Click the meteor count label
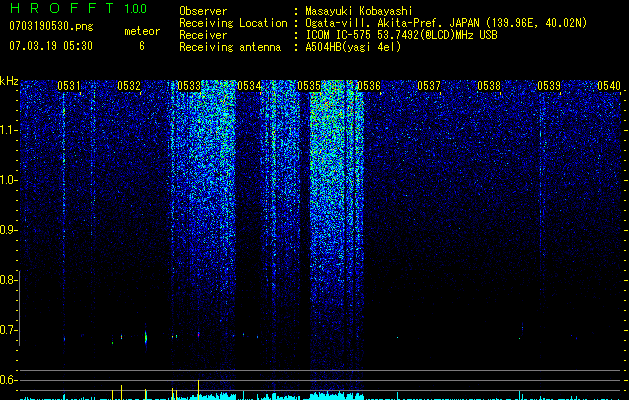This screenshot has width=629, height=400. (x=142, y=31)
